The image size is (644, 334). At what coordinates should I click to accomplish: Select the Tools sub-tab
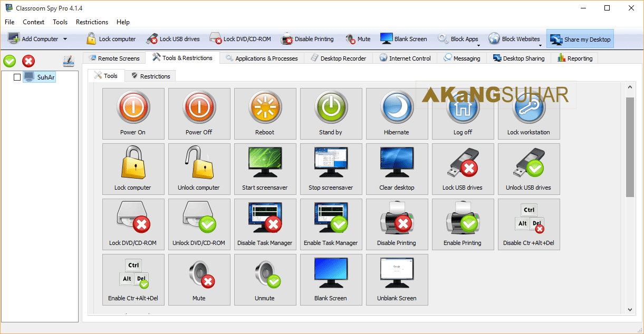(106, 75)
